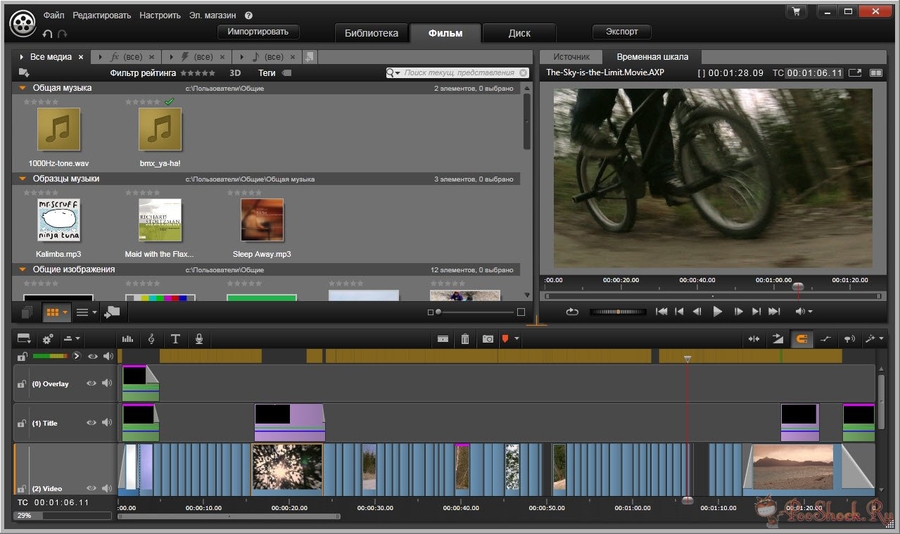Toggle magnetic snapping magnet icon
Viewport: 900px width, 534px height.
tap(801, 340)
